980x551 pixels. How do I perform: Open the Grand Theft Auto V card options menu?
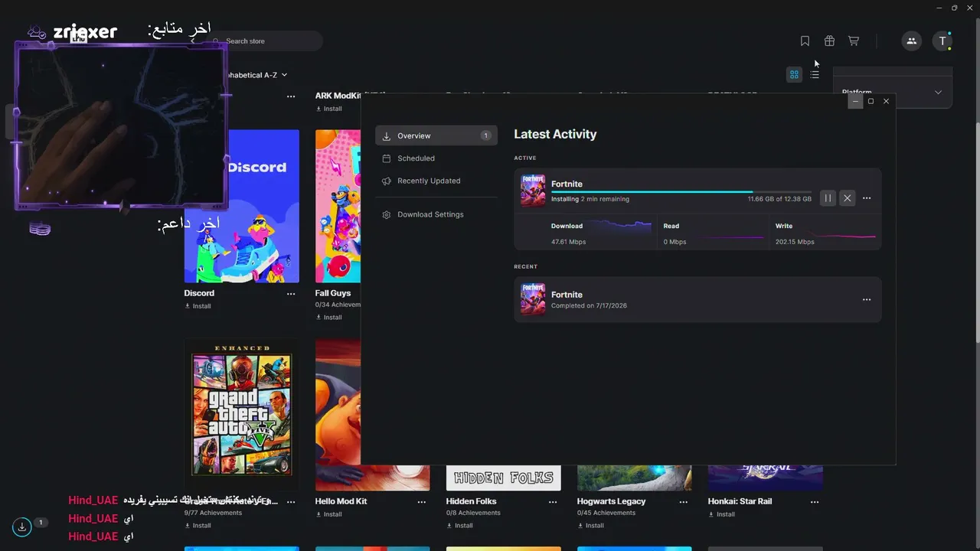click(x=291, y=502)
